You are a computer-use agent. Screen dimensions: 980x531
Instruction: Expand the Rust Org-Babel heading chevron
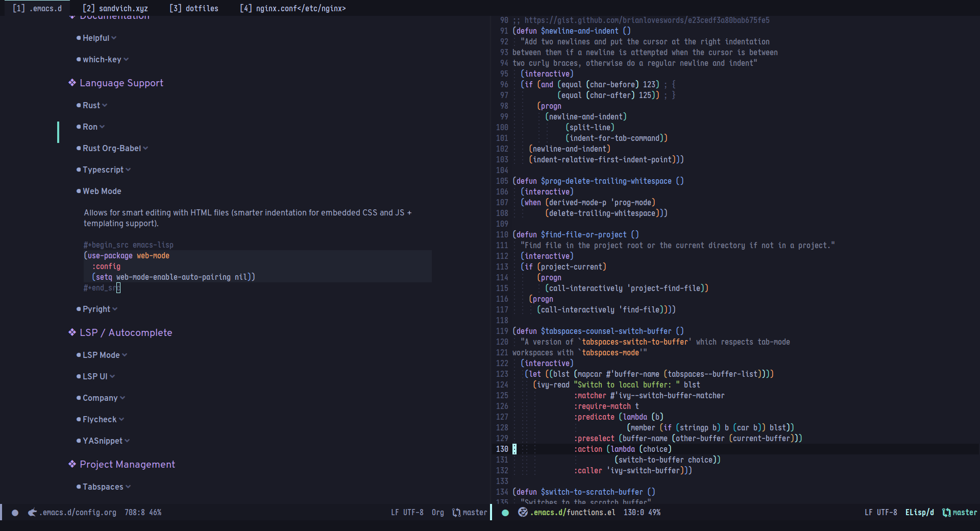point(145,149)
